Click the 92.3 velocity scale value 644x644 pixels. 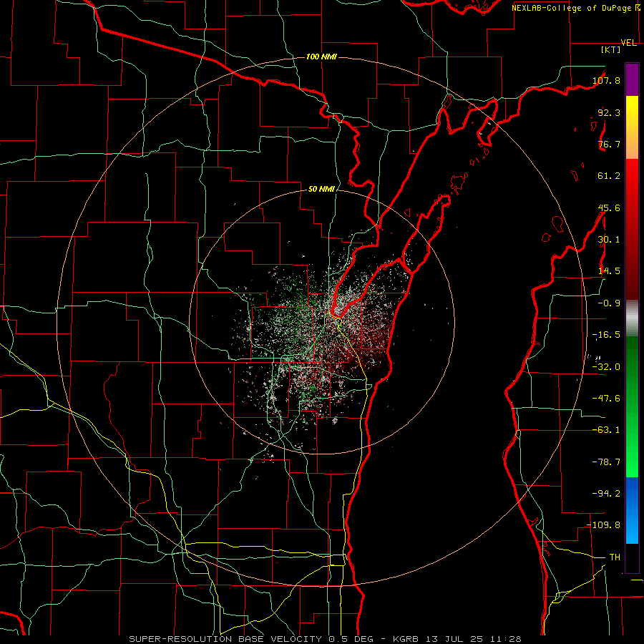click(609, 112)
